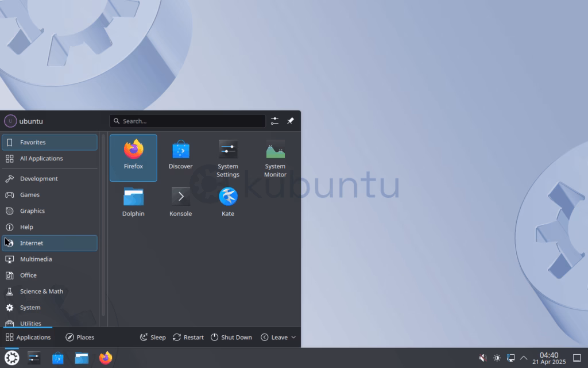The width and height of the screenshot is (588, 368).
Task: Launch System Monitor app
Action: tap(275, 158)
